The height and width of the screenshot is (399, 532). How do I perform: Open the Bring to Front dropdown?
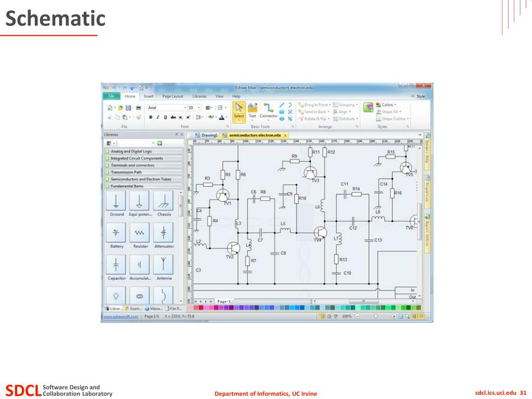coord(314,105)
